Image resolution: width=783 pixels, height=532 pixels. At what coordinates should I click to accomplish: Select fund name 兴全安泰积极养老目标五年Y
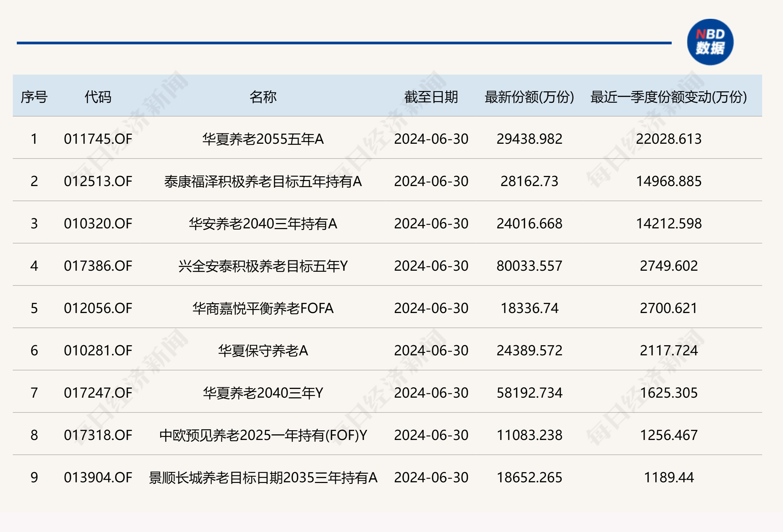tap(263, 266)
